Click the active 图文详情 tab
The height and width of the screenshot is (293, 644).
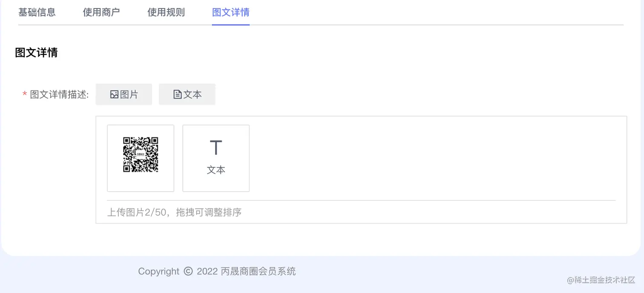tap(230, 12)
